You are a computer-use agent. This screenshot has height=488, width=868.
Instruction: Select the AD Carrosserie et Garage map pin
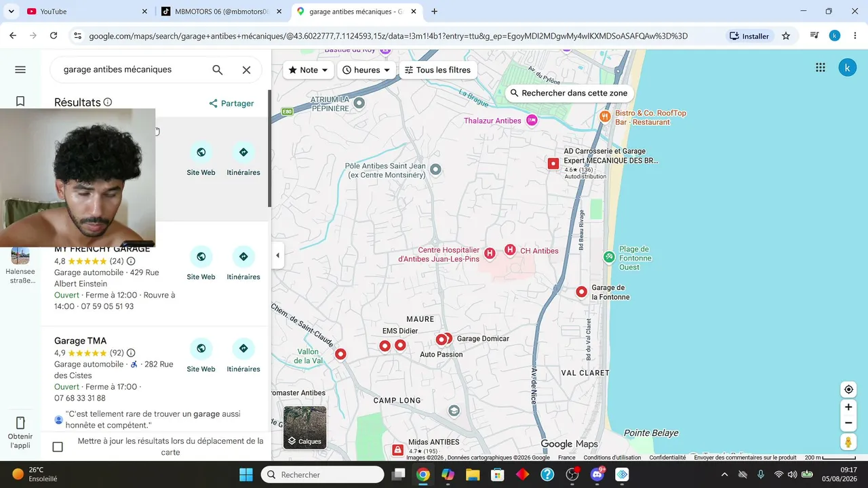coord(553,163)
